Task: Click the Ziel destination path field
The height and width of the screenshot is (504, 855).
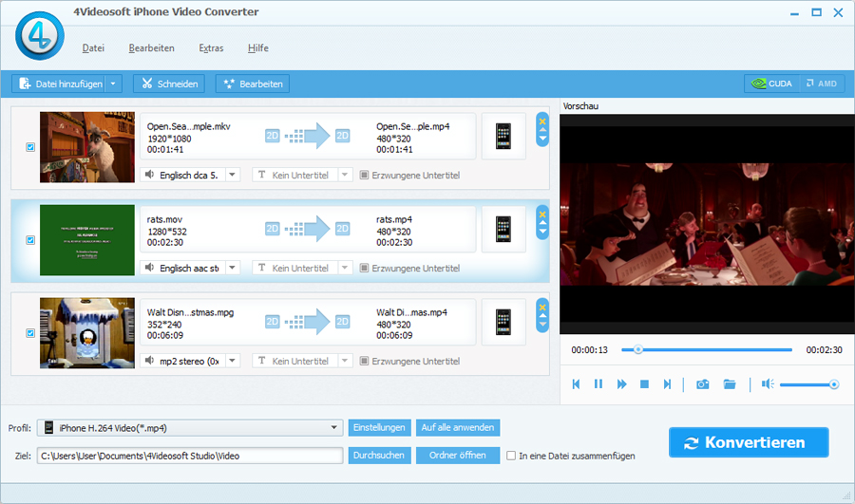Action: 190,456
